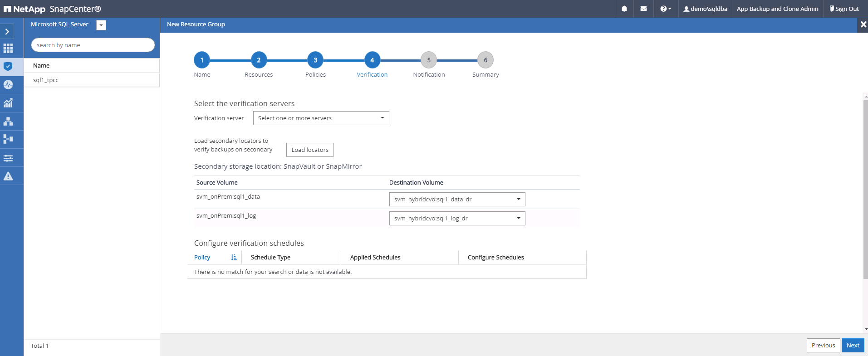Click the Configure Schedules column header
Screen dimensions: 868x356
pos(496,258)
